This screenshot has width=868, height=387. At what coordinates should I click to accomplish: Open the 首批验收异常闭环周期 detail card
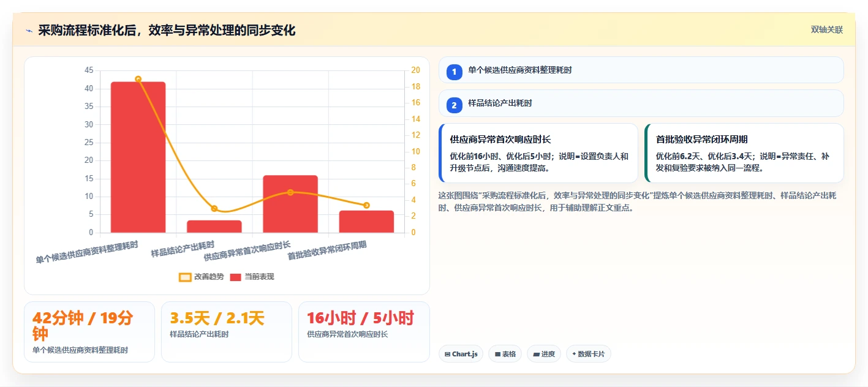point(744,153)
